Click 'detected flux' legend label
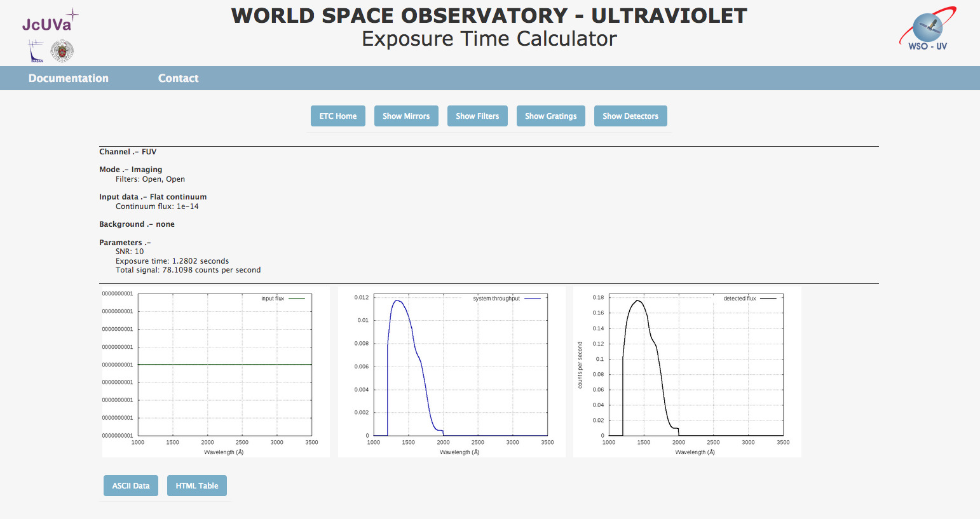The image size is (980, 519). [740, 299]
